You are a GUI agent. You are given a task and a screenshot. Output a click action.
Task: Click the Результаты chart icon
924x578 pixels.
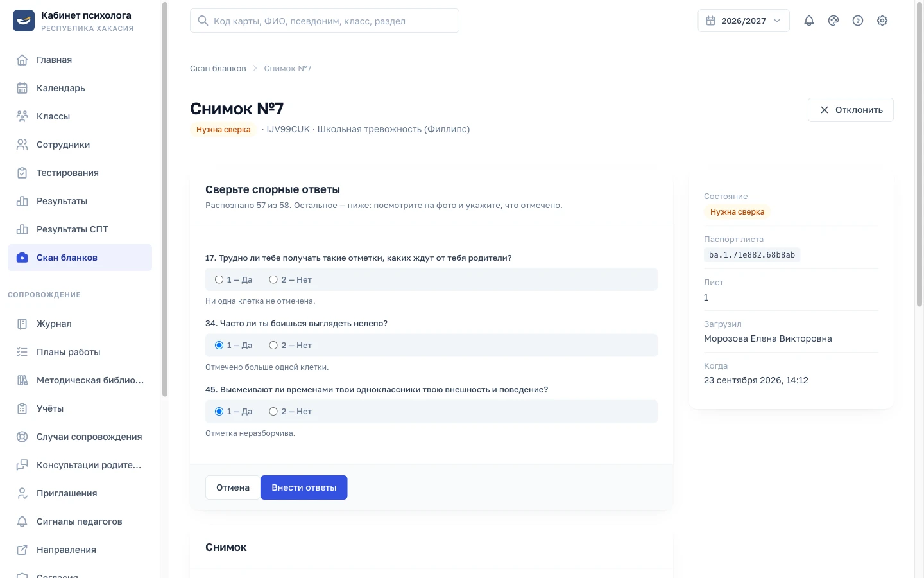pyautogui.click(x=22, y=201)
